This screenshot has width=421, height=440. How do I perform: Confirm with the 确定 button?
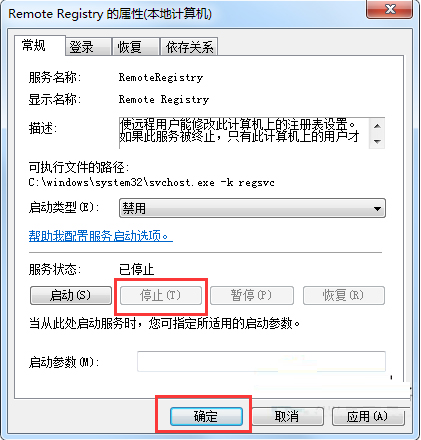pos(206,416)
